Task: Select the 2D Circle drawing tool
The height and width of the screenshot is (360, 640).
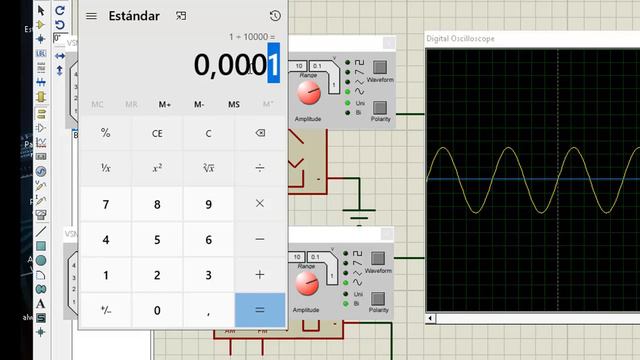Action: pyautogui.click(x=41, y=260)
